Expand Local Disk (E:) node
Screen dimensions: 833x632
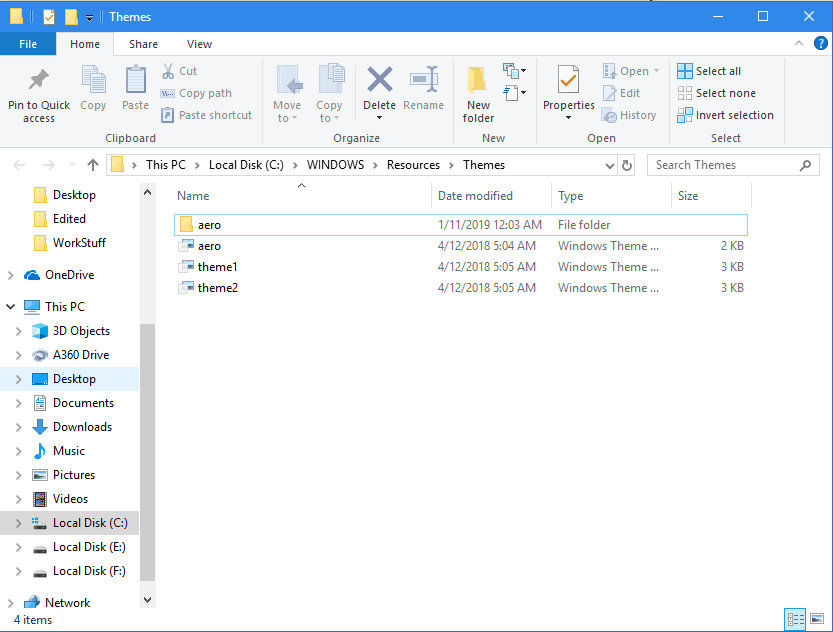[19, 547]
